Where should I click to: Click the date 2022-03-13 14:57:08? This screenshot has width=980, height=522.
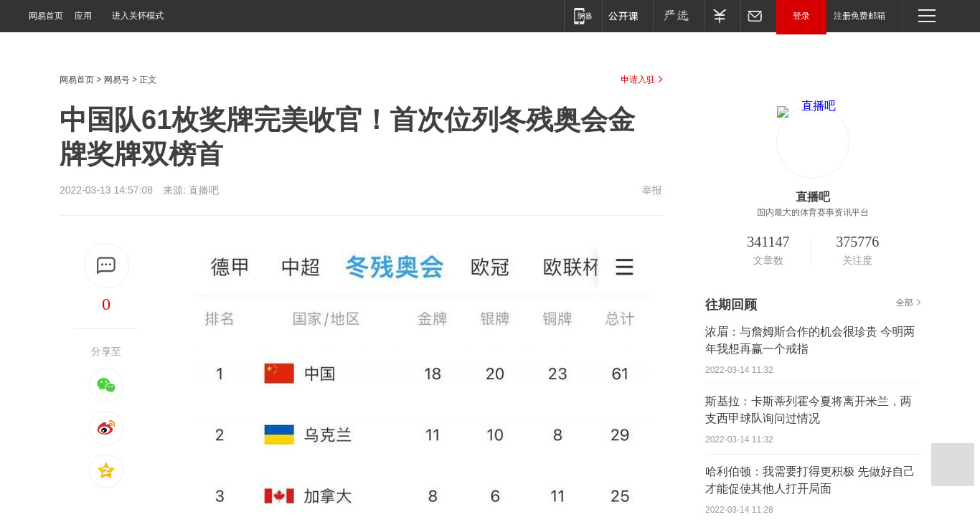click(106, 190)
